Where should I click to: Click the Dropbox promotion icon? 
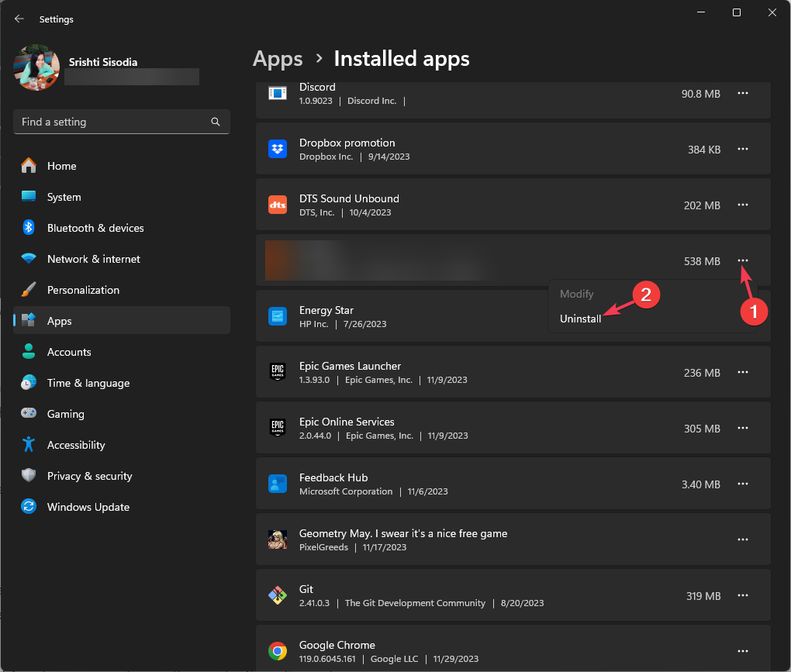pyautogui.click(x=278, y=149)
